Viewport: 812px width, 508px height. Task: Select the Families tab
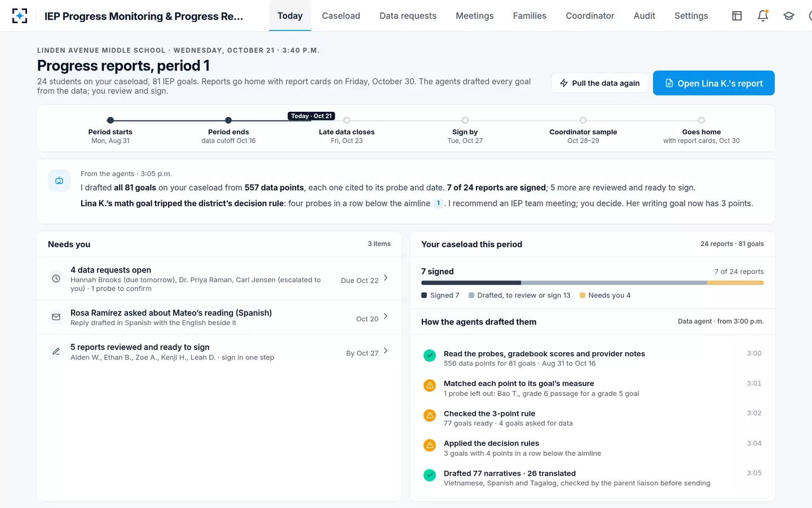[x=529, y=16]
